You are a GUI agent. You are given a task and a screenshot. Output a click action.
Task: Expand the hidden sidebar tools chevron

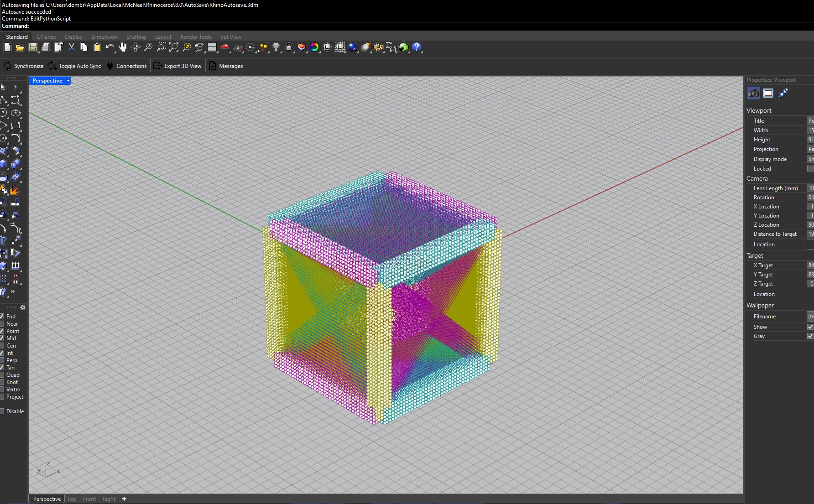tap(12, 292)
